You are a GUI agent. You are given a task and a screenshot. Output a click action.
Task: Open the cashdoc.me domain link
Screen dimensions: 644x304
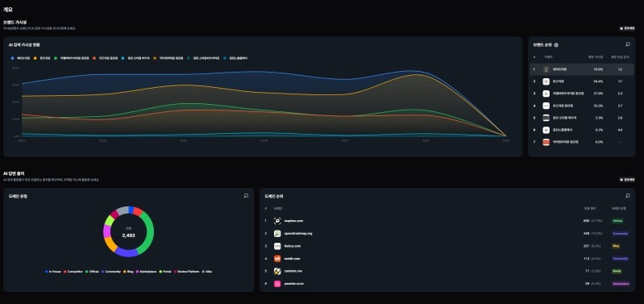click(293, 271)
